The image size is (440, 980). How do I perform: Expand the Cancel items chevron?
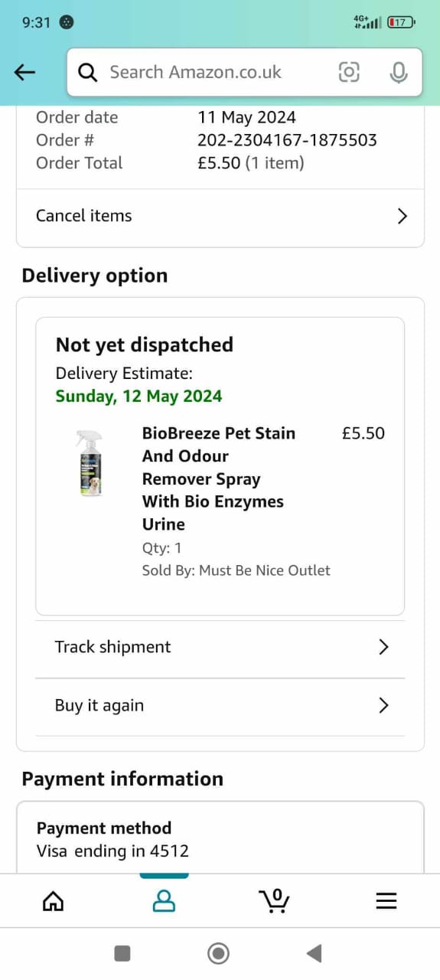coord(403,216)
